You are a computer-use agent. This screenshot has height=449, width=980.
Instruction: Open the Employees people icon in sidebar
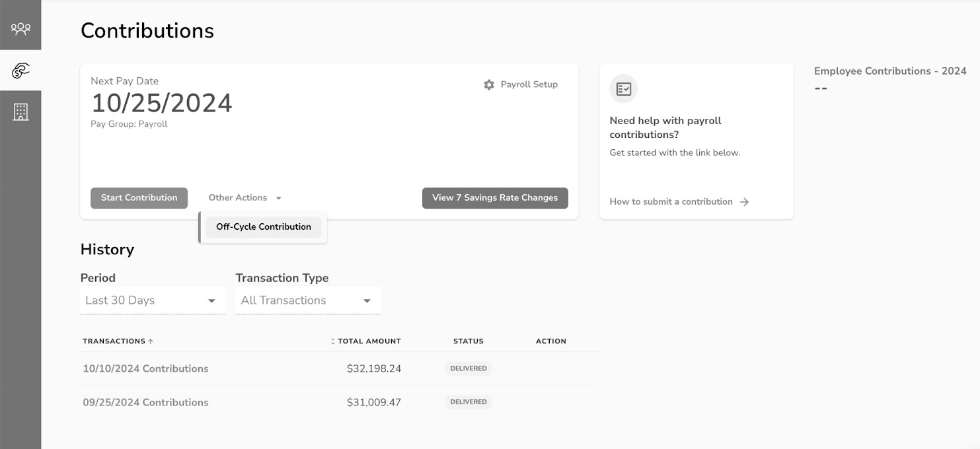click(20, 28)
